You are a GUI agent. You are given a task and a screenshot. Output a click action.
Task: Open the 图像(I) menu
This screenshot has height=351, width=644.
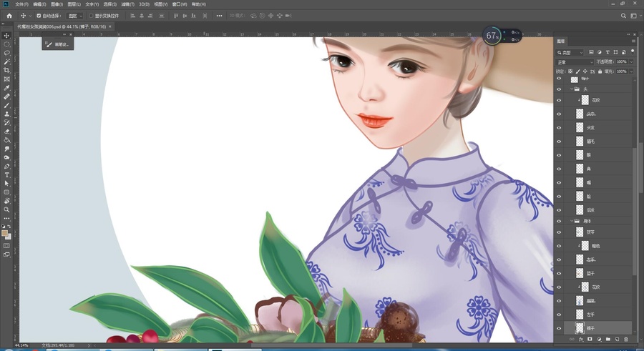[57, 4]
